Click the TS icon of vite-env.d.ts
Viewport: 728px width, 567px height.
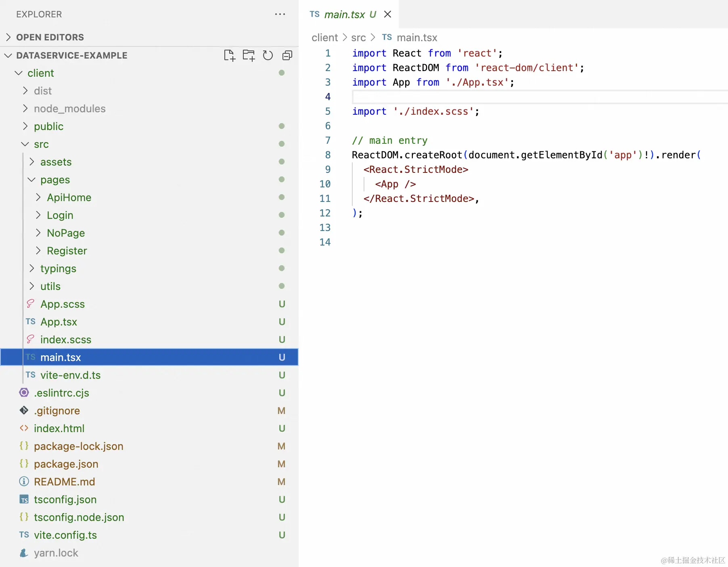point(31,375)
